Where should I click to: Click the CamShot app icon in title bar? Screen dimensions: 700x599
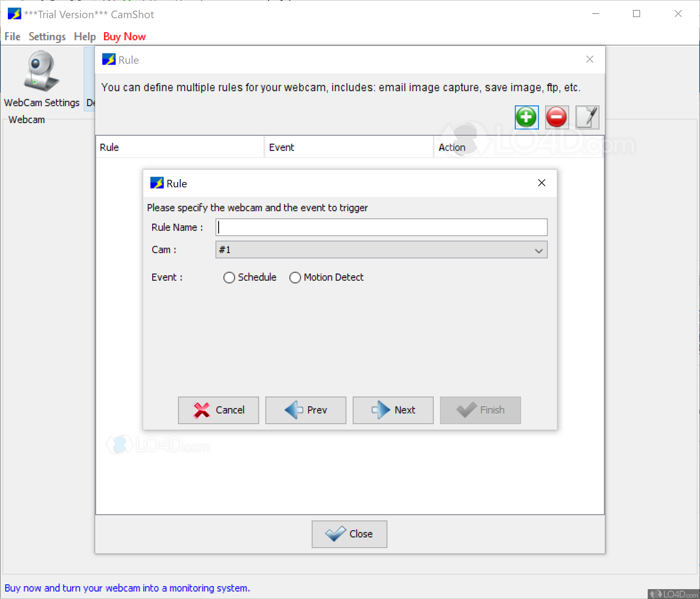[14, 14]
